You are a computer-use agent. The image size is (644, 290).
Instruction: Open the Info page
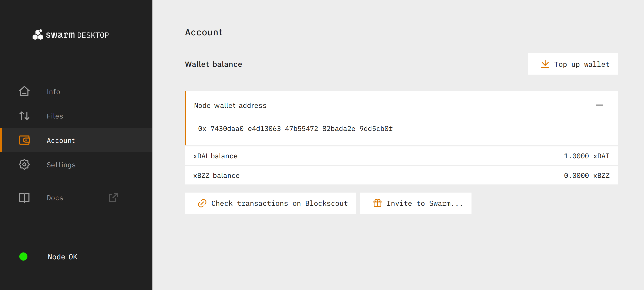point(53,92)
